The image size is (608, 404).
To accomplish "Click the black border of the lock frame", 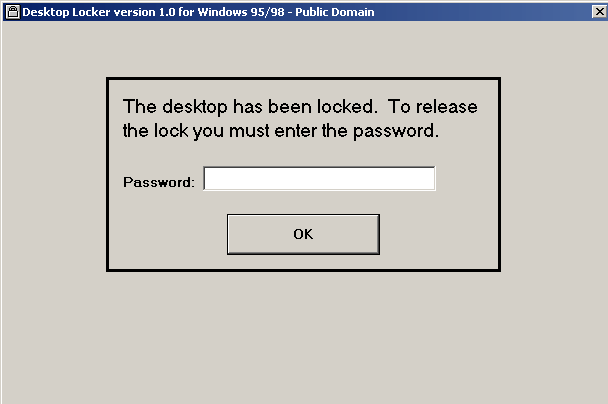I will [303, 79].
